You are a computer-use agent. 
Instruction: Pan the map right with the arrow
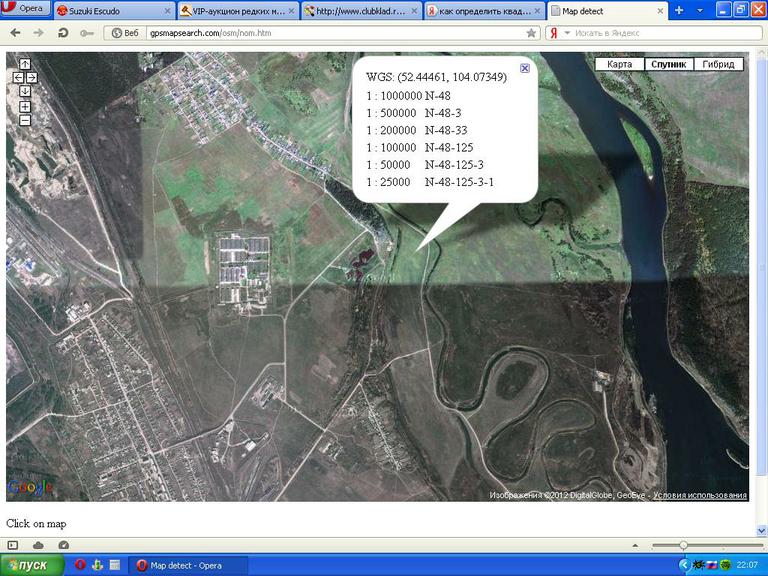click(32, 77)
